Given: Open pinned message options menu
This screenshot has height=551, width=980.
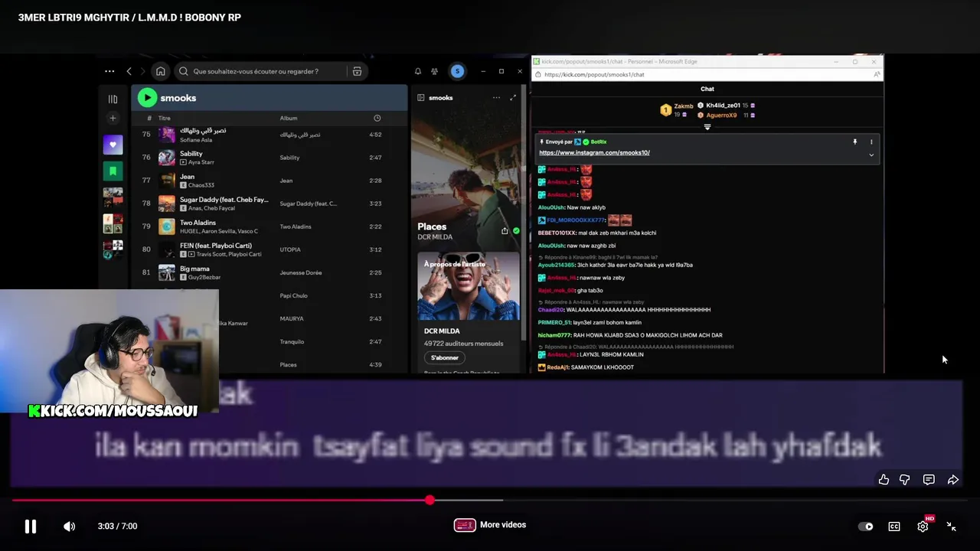Looking at the screenshot, I should 871,142.
